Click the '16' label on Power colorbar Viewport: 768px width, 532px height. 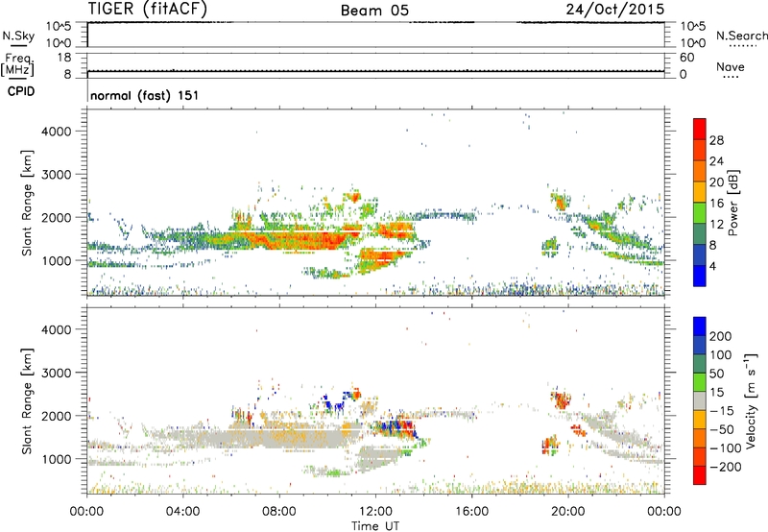pos(716,204)
